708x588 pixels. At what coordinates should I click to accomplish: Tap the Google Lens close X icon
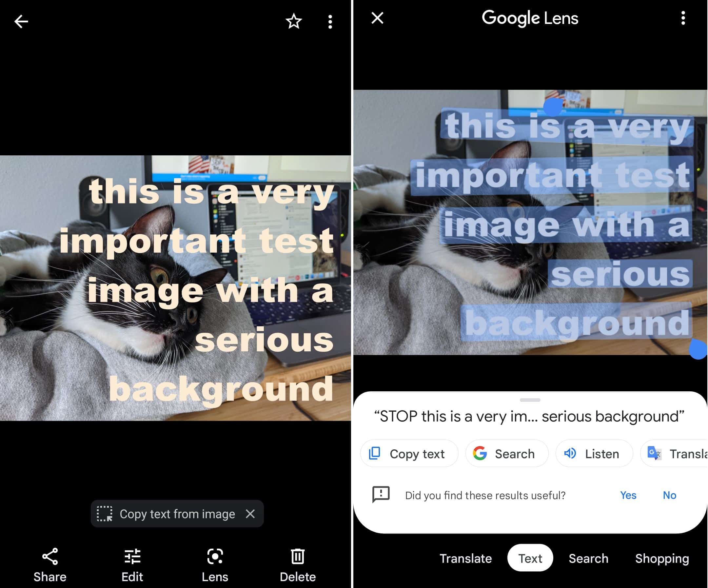click(x=377, y=18)
